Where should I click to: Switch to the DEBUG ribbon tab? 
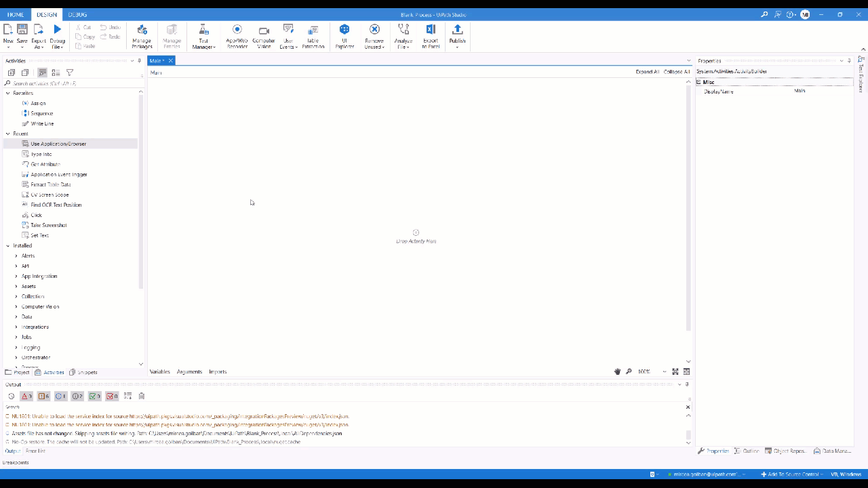coord(77,14)
